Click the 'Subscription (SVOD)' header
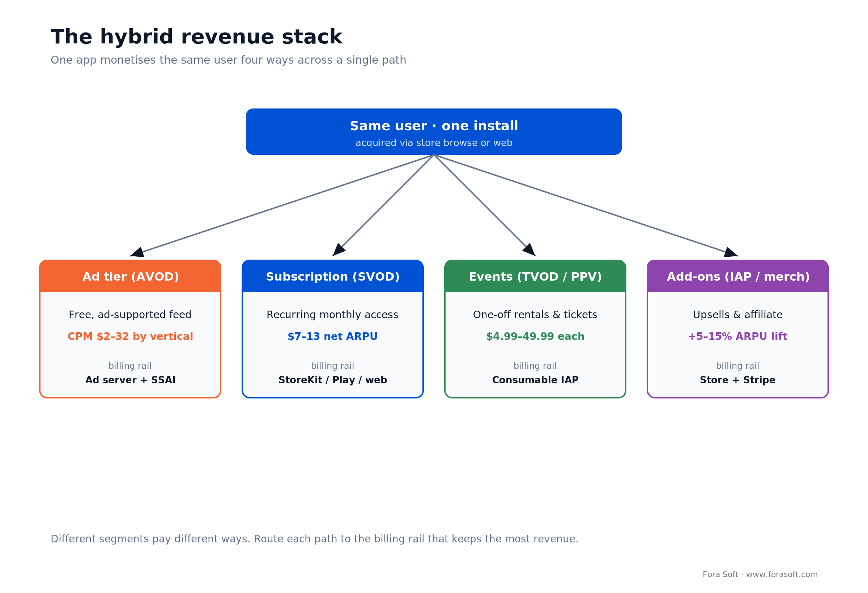The image size is (868, 593). pyautogui.click(x=332, y=277)
